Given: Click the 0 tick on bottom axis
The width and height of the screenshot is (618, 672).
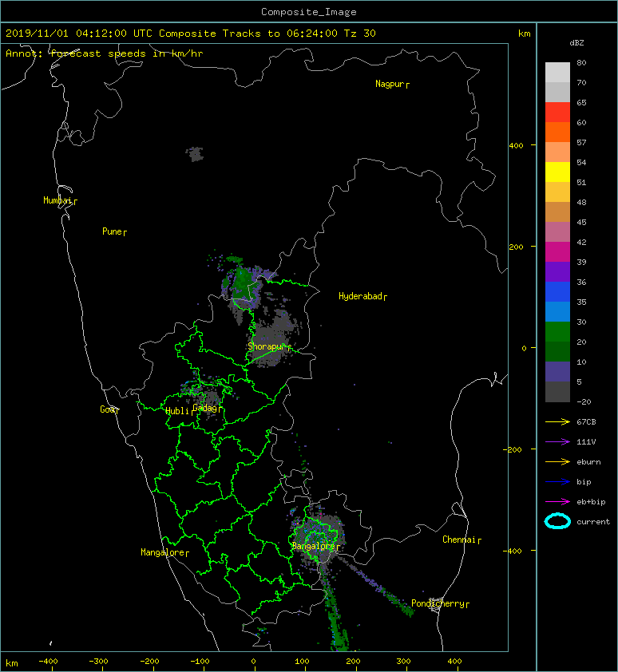Looking at the screenshot, I should [253, 662].
